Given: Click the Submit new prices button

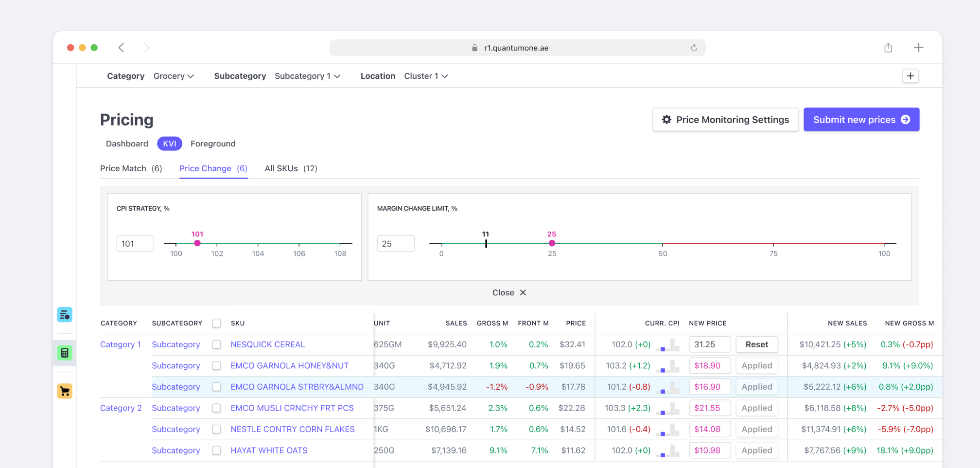Looking at the screenshot, I should click(861, 120).
